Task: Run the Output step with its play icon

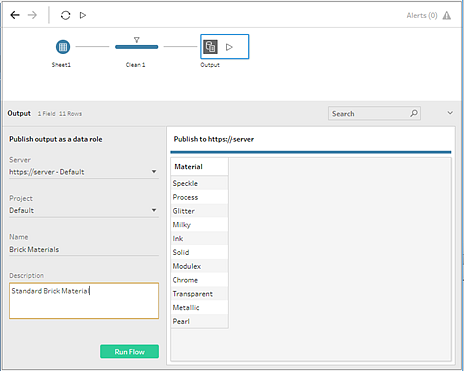Action: [229, 47]
